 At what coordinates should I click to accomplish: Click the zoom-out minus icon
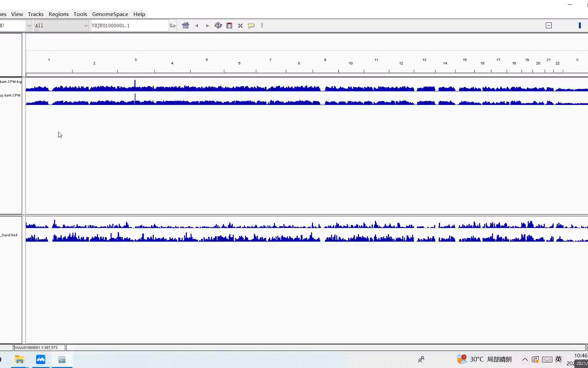point(549,26)
